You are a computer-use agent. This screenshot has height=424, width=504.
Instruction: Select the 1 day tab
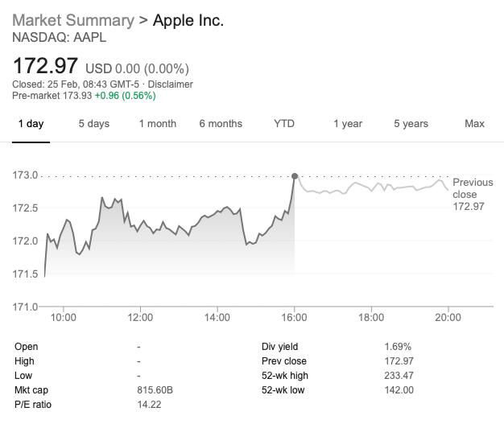tap(31, 124)
